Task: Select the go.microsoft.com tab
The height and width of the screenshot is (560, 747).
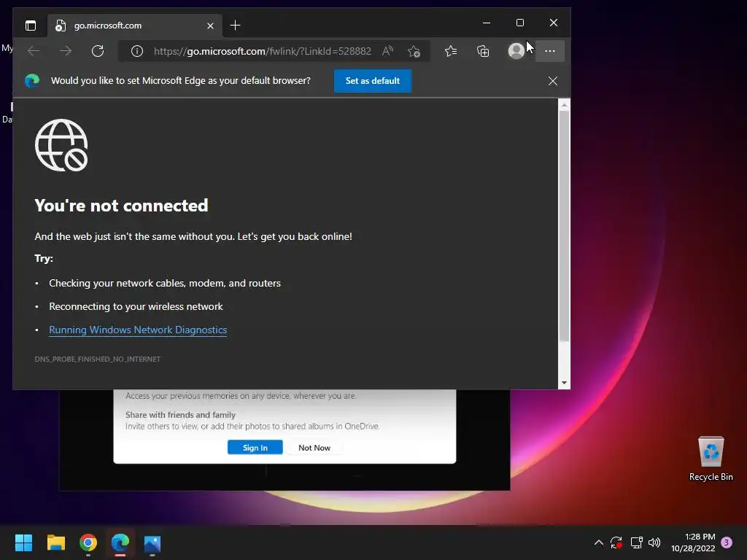Action: (134, 26)
